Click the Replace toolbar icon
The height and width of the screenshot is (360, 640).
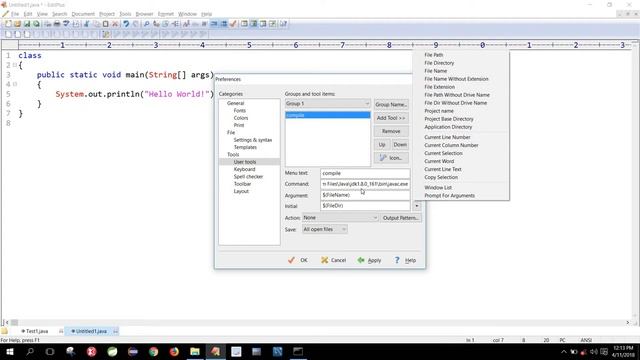coord(156,24)
